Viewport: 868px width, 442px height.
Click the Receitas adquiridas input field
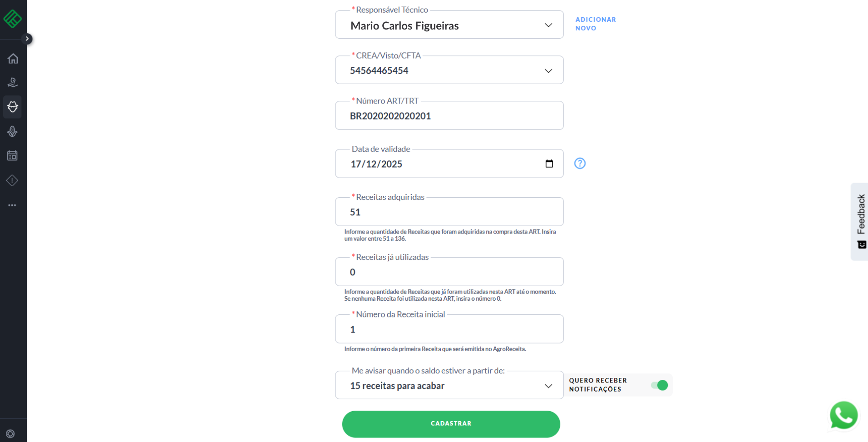449,212
